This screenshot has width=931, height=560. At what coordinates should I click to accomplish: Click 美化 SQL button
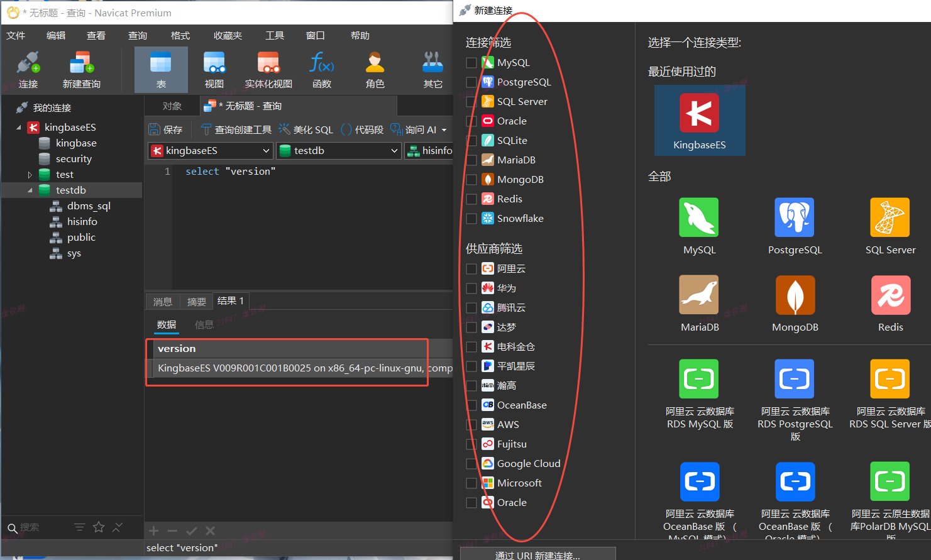[306, 130]
